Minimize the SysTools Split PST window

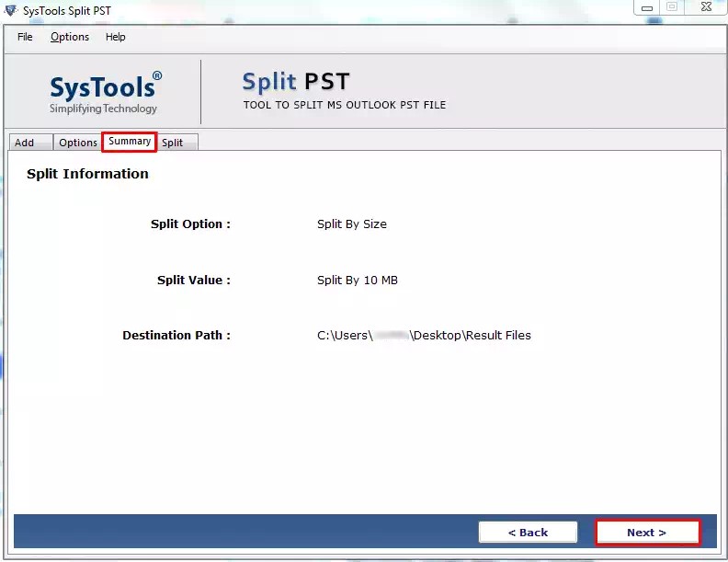click(647, 8)
